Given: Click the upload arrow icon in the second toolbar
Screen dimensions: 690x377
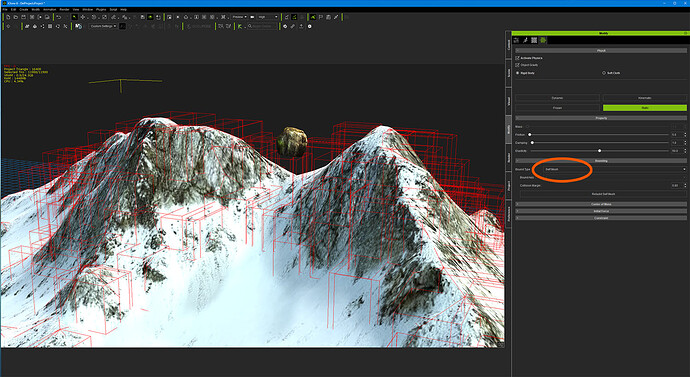Looking at the screenshot, I should click(x=301, y=26).
